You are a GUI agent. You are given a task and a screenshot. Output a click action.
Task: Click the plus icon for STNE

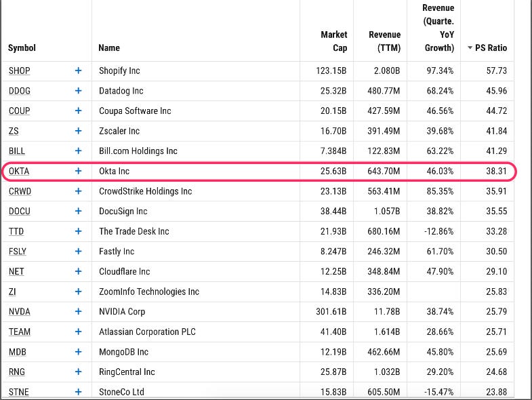pyautogui.click(x=79, y=392)
